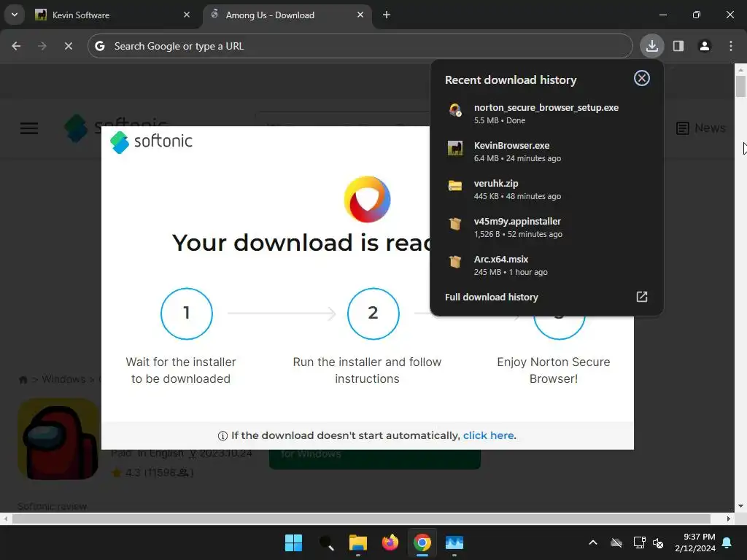This screenshot has width=747, height=560.
Task: Stop loading the current page
Action: 69,46
